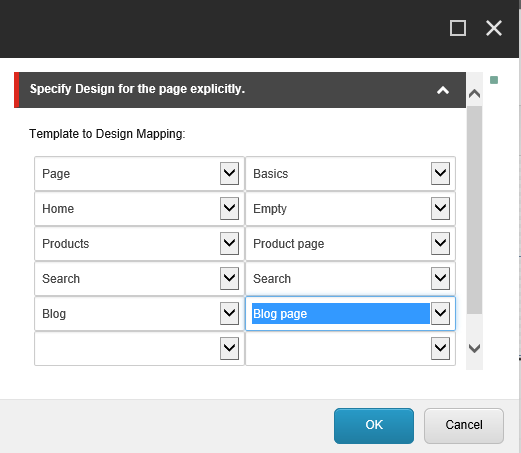Click the scrollbar down arrow
Image resolution: width=521 pixels, height=453 pixels.
pyautogui.click(x=474, y=349)
